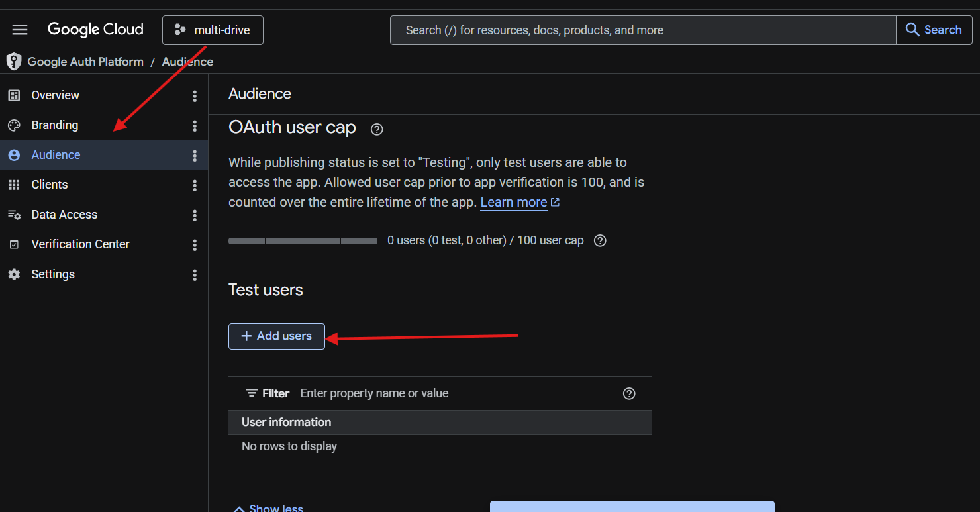980x512 pixels.
Task: Open the multi-drive project picker
Action: point(213,30)
